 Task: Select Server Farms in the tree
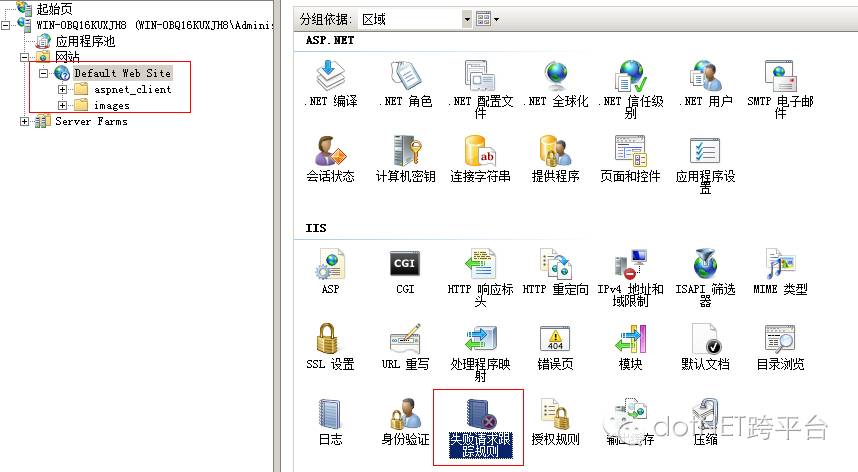pos(91,121)
